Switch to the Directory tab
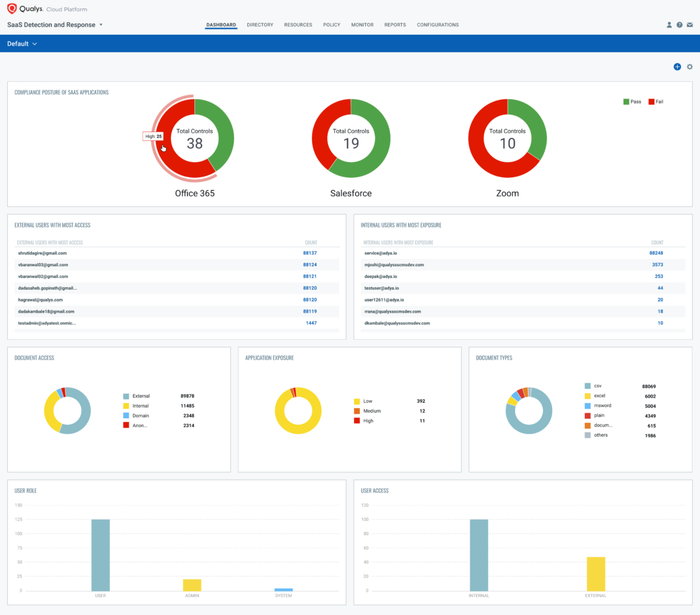700x615 pixels. pos(260,25)
